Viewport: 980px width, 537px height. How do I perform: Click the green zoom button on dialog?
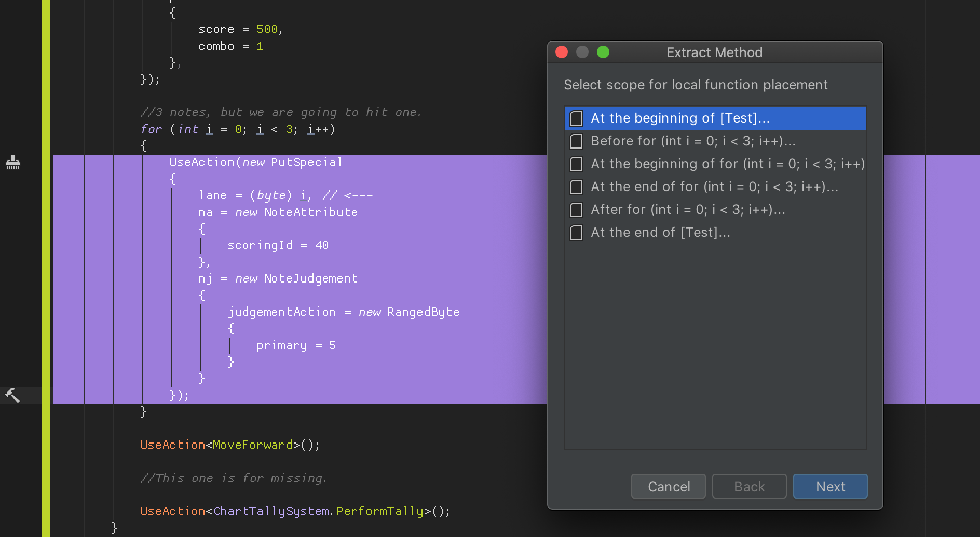point(603,52)
